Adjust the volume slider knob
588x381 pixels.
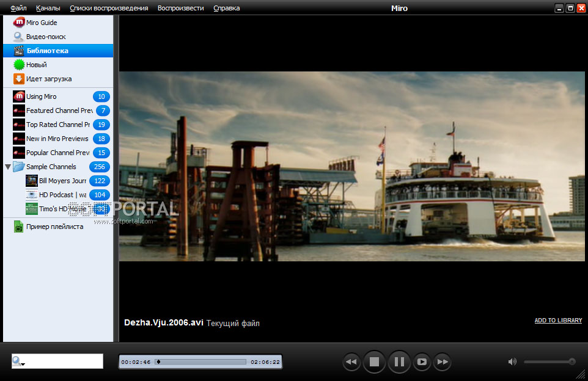(572, 361)
